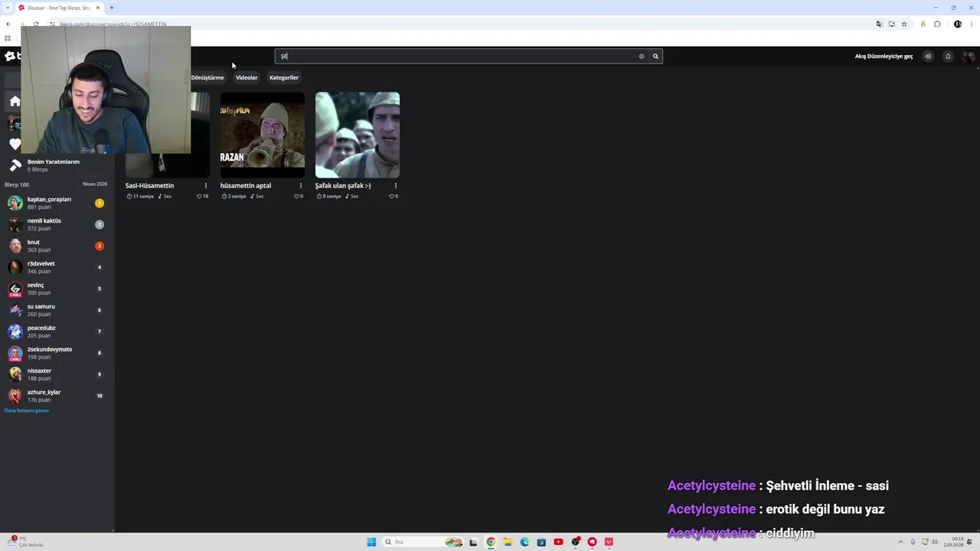
Task: Bookmark this page with the star icon
Action: pos(904,24)
